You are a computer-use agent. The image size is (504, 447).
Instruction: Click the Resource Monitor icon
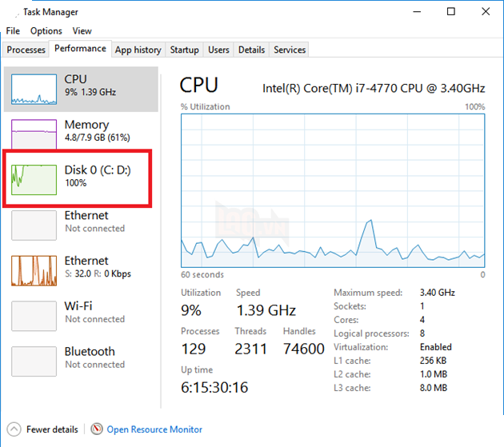pyautogui.click(x=97, y=429)
